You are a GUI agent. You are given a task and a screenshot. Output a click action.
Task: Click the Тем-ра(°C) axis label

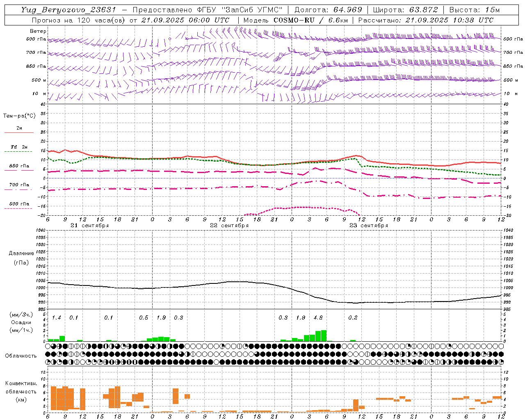coord(19,116)
